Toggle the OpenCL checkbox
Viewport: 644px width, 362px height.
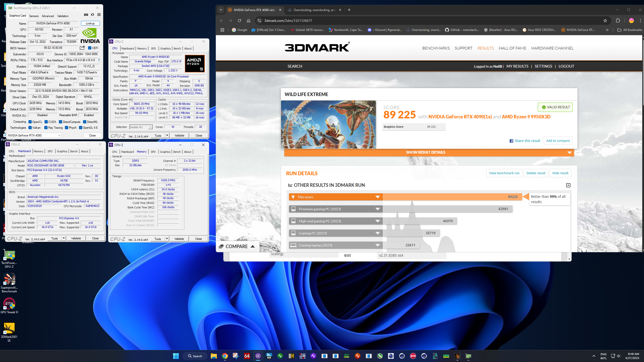tap(30, 122)
